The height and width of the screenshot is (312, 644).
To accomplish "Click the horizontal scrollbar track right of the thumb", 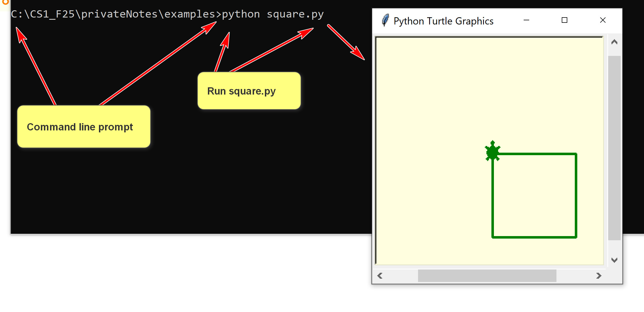I will pos(575,276).
